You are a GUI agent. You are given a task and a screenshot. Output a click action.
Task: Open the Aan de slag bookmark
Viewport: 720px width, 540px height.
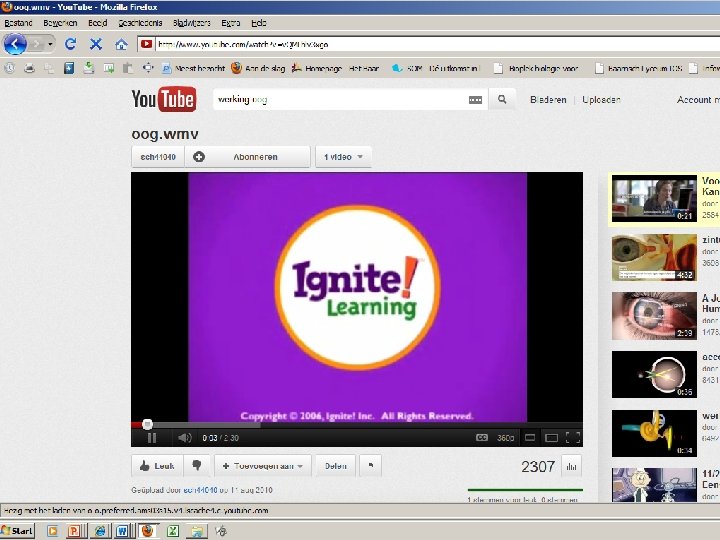(258, 68)
